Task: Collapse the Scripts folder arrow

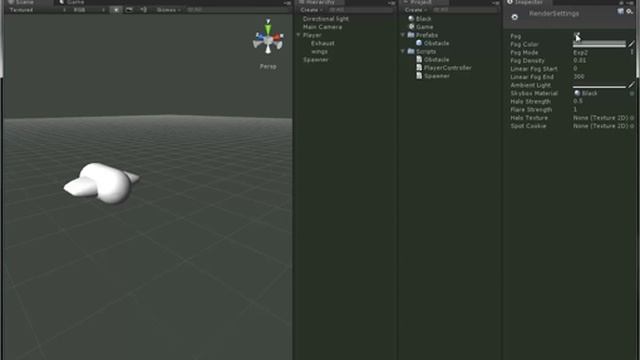Action: [403, 51]
